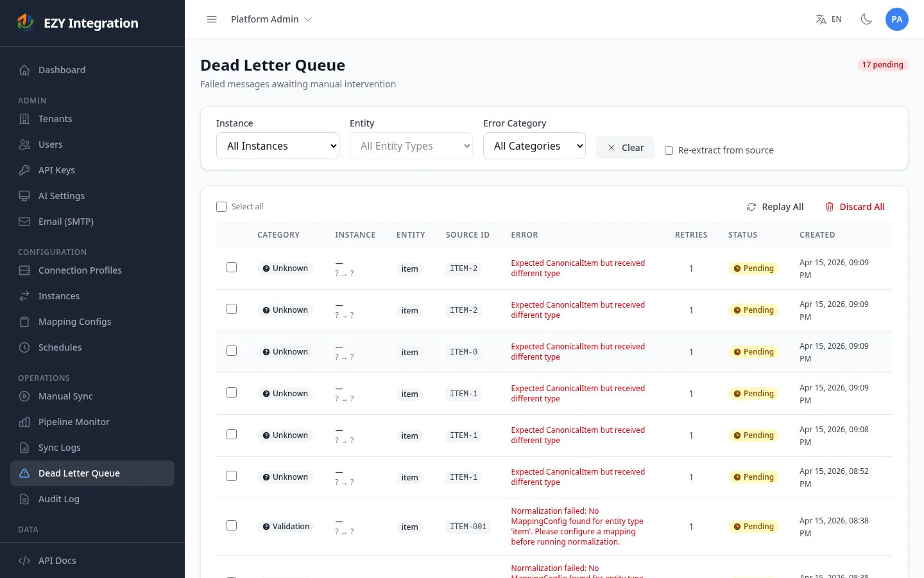Open Connection Profiles menu item
This screenshot has width=924, height=578.
92,270
